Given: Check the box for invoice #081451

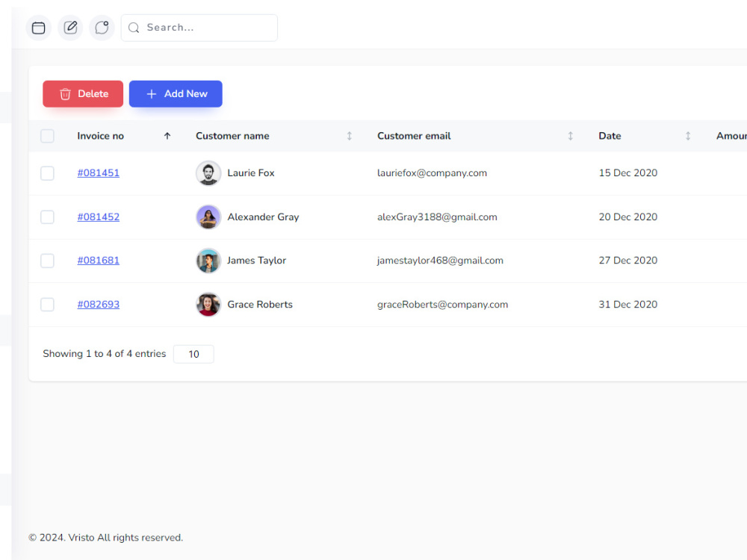Looking at the screenshot, I should (x=47, y=173).
